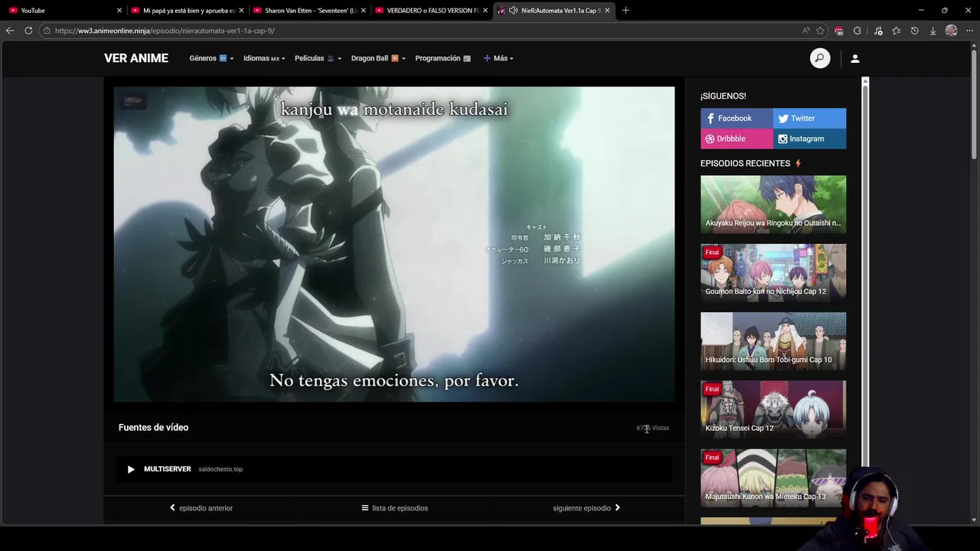Close the NieR:Automata tab
This screenshot has height=551, width=980.
click(607, 11)
